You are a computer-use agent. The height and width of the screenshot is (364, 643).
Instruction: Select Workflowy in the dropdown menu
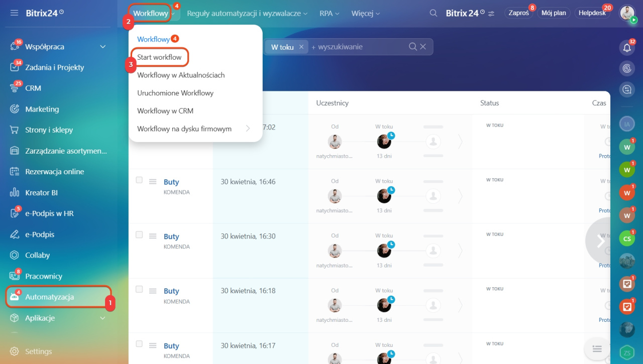(x=153, y=39)
